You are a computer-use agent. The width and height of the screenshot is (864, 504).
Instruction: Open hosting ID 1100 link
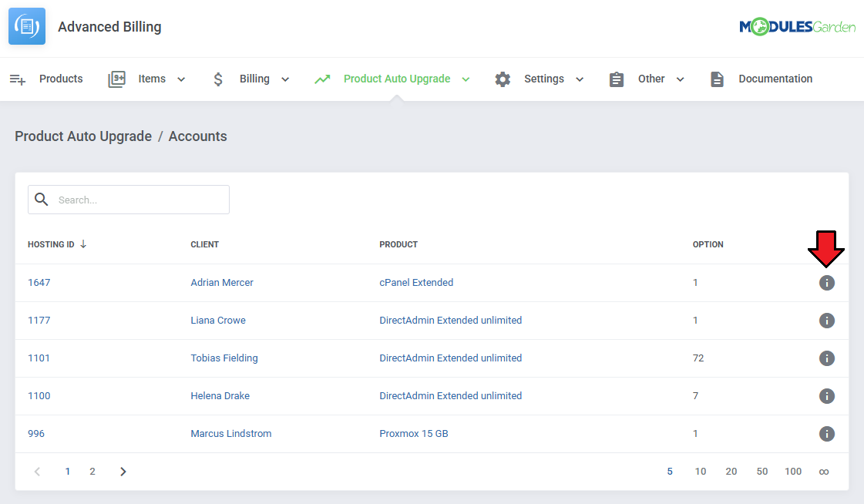[x=39, y=396]
